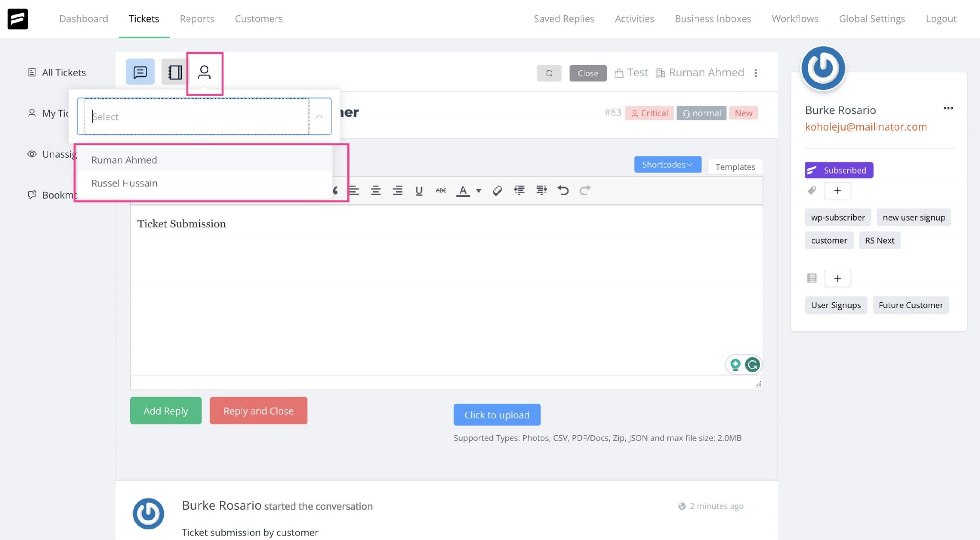Click the eraser clear-formatting icon
Screen dimensions: 980x540
(x=498, y=190)
